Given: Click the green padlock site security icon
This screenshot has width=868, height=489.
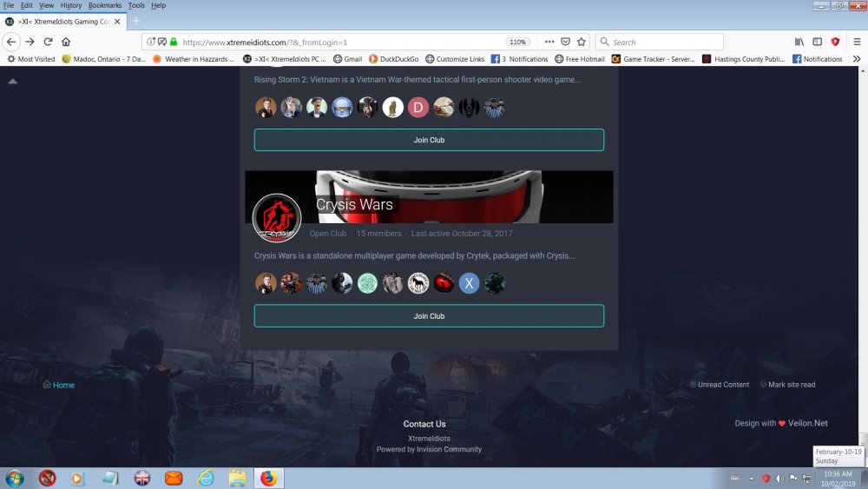Looking at the screenshot, I should click(174, 42).
